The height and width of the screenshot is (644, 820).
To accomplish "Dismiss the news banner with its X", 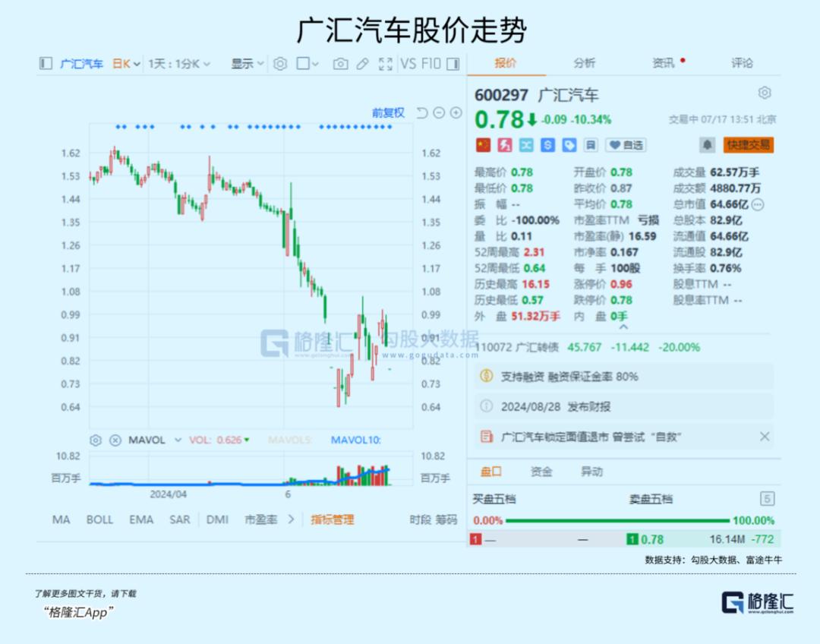I will [766, 436].
